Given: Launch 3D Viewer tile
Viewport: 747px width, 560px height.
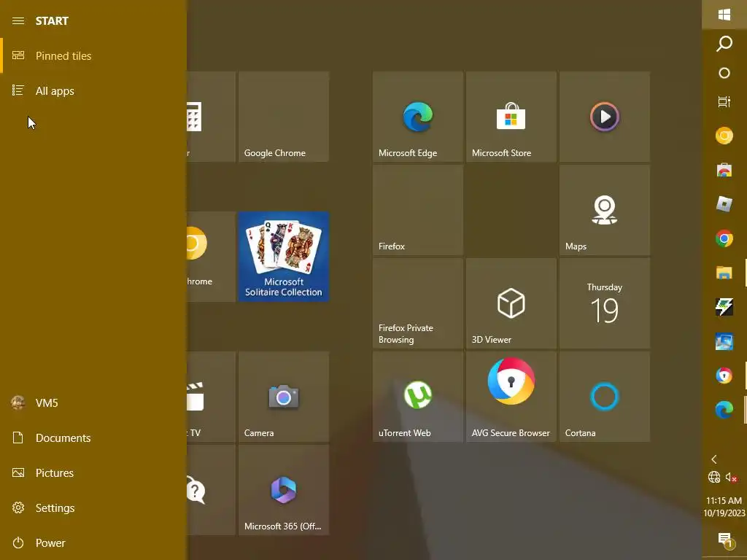Looking at the screenshot, I should 511,303.
